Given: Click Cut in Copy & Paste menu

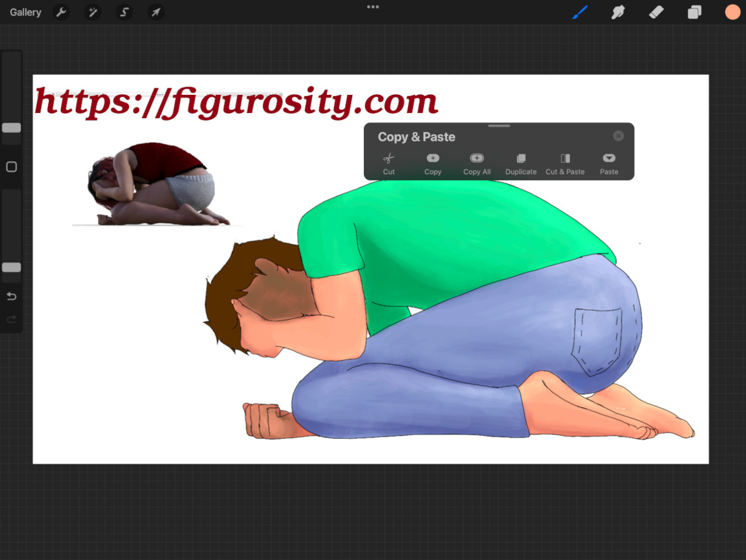Looking at the screenshot, I should tap(389, 164).
